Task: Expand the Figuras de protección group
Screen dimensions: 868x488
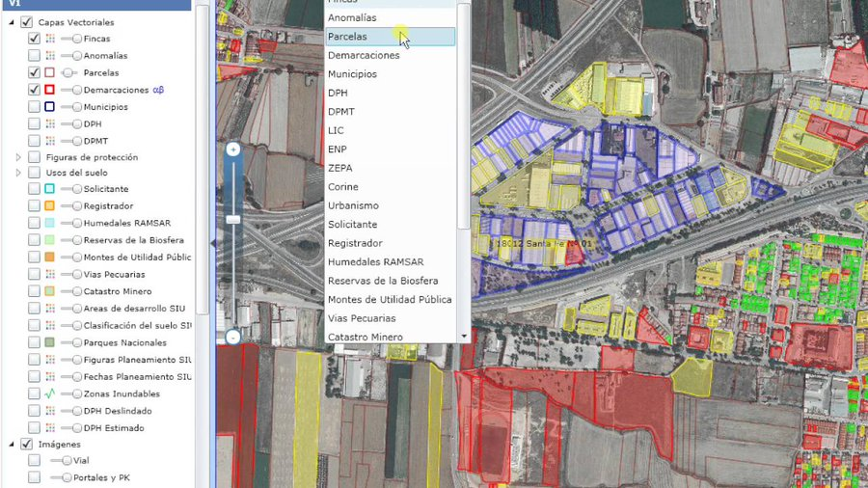Action: pyautogui.click(x=18, y=158)
